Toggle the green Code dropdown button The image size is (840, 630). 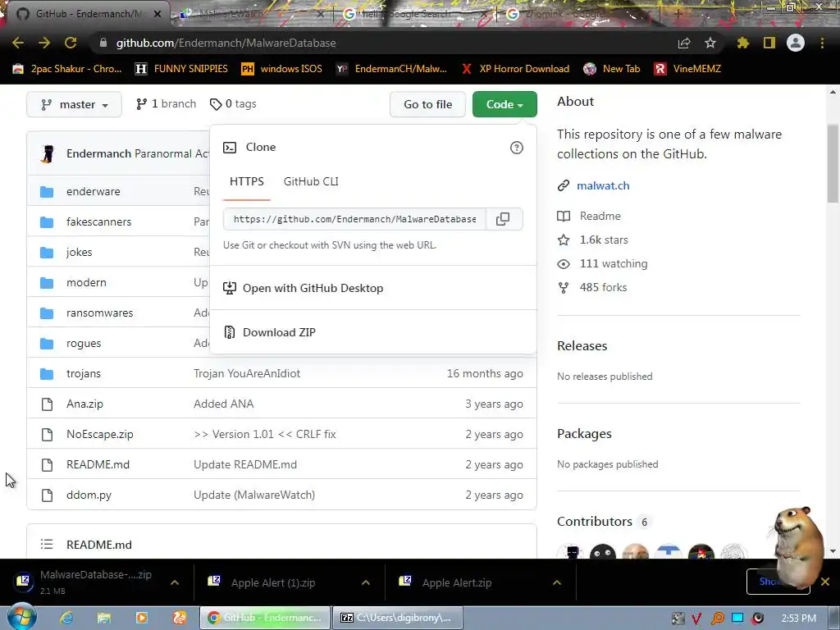(x=504, y=104)
